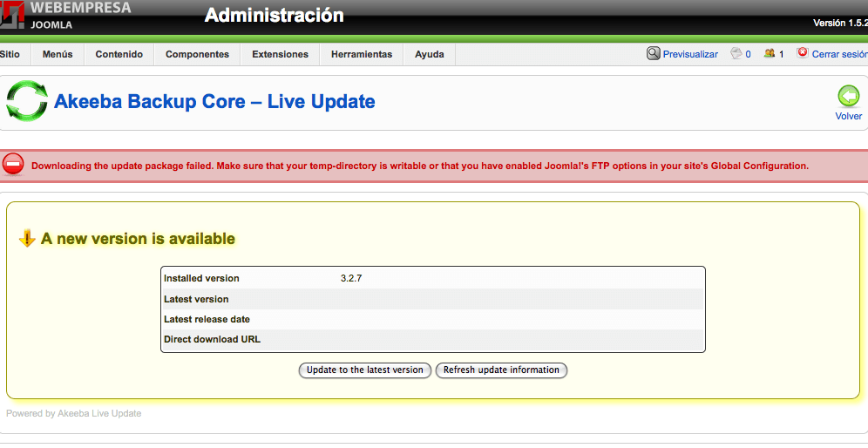This screenshot has width=868, height=448.
Task: Click the green Live Update arrows icon
Action: [x=27, y=101]
